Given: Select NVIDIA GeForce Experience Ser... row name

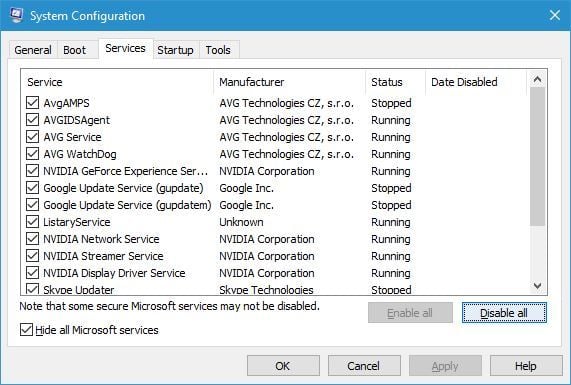Looking at the screenshot, I should click(126, 171).
